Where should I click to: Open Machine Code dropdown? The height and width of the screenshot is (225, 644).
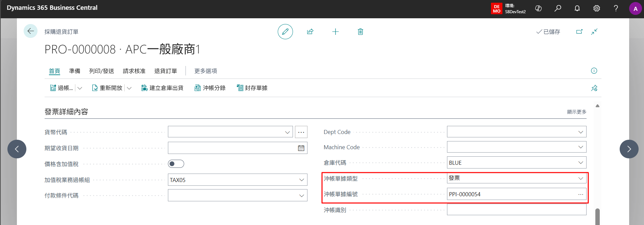(581, 147)
